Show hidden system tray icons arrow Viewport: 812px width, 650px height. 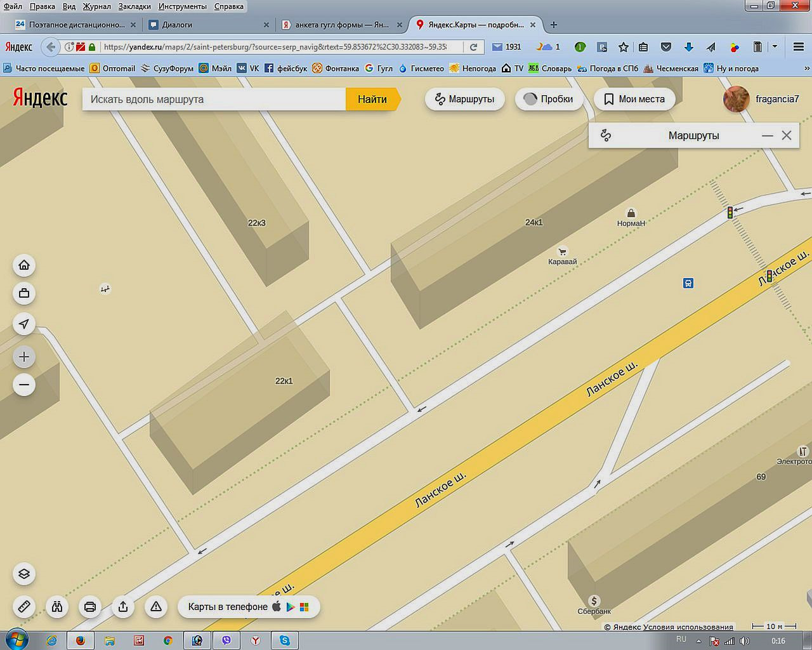pyautogui.click(x=698, y=641)
